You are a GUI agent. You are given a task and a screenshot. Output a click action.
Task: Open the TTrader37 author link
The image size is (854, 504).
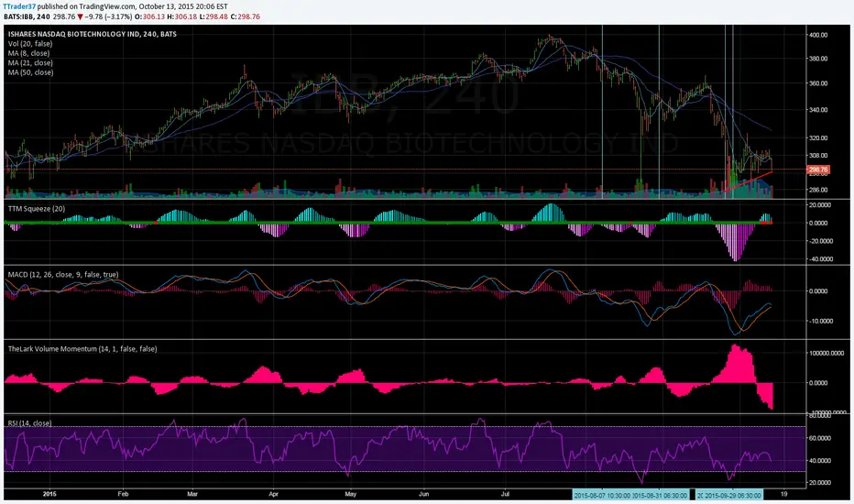click(x=19, y=6)
